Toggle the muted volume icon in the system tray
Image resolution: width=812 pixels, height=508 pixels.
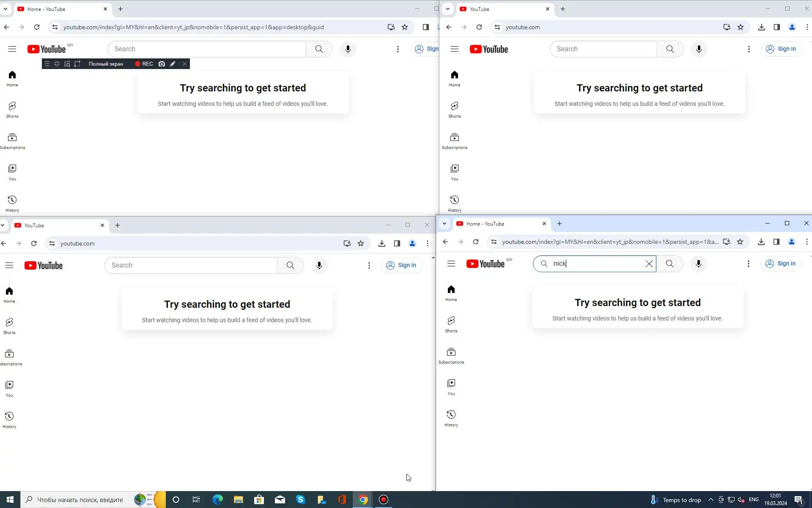[x=741, y=500]
